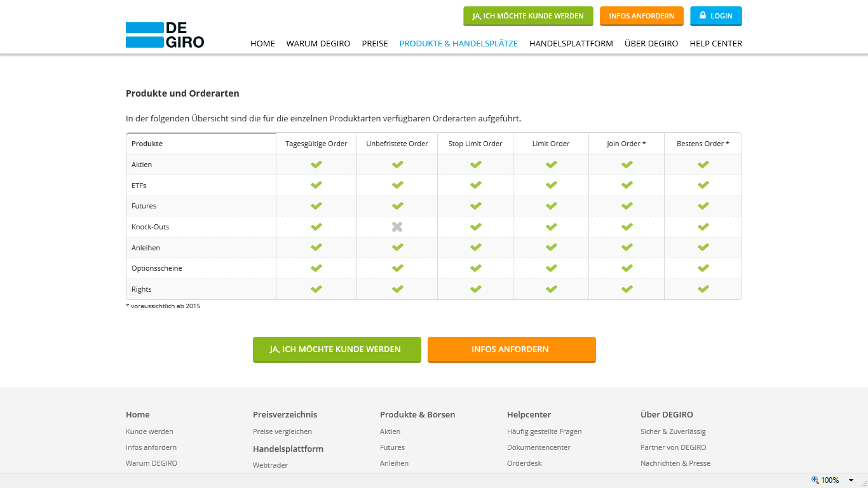Open footer link Orderdesk

[524, 463]
